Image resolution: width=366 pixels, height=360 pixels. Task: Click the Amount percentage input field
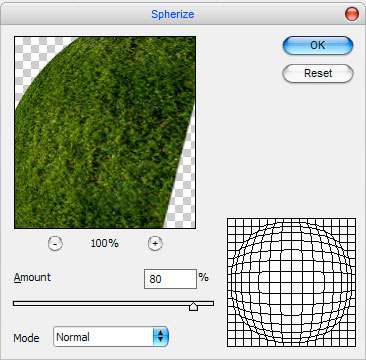click(170, 279)
